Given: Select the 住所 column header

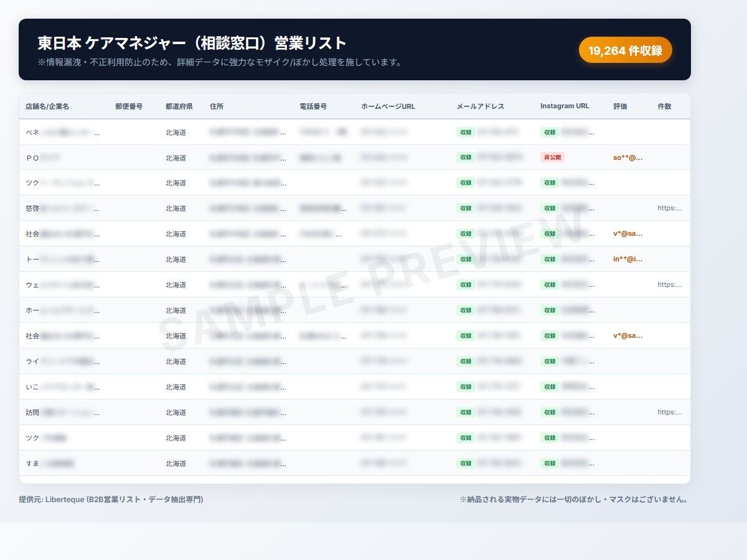Looking at the screenshot, I should click(x=217, y=106).
